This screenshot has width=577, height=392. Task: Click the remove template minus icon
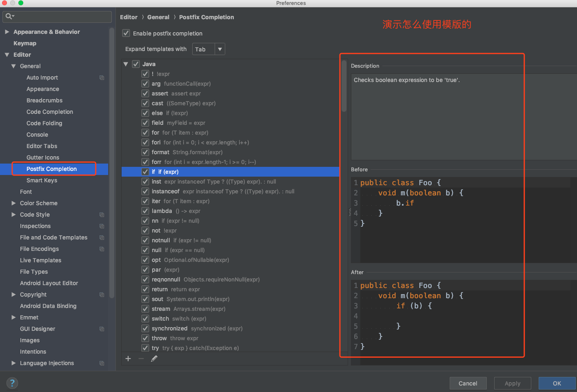coord(141,359)
